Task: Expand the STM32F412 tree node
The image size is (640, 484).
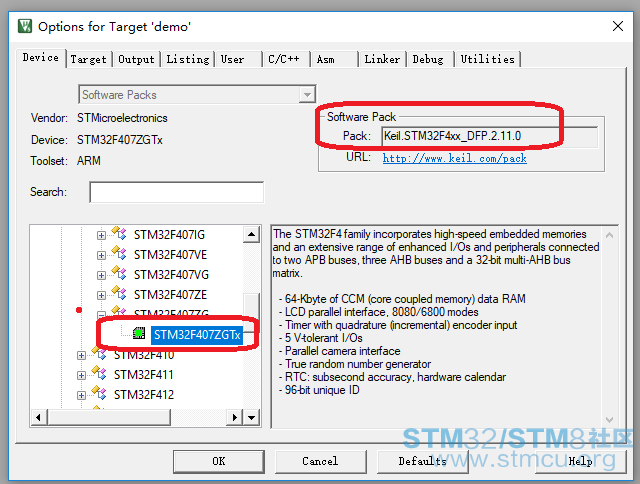Action: pyautogui.click(x=81, y=395)
